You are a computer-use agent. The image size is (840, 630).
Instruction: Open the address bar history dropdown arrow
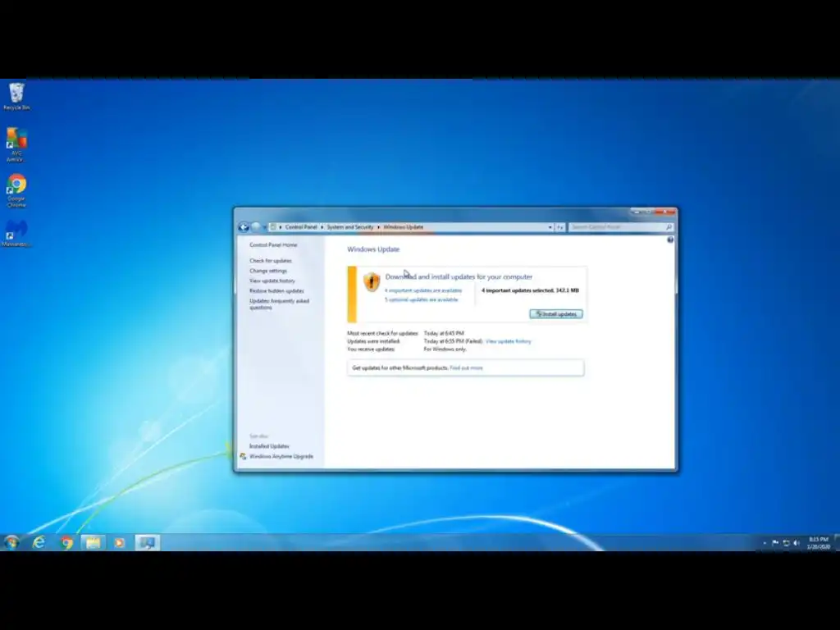coord(550,228)
